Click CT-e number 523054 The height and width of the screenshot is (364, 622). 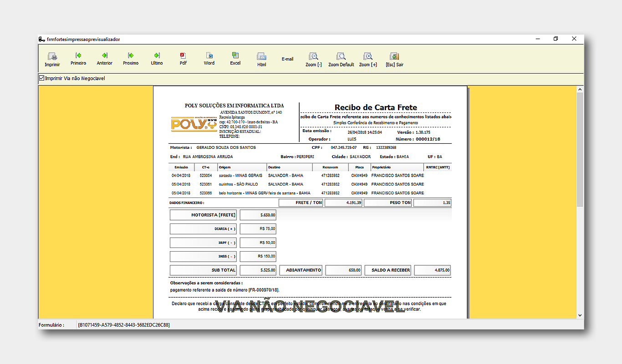point(205,175)
